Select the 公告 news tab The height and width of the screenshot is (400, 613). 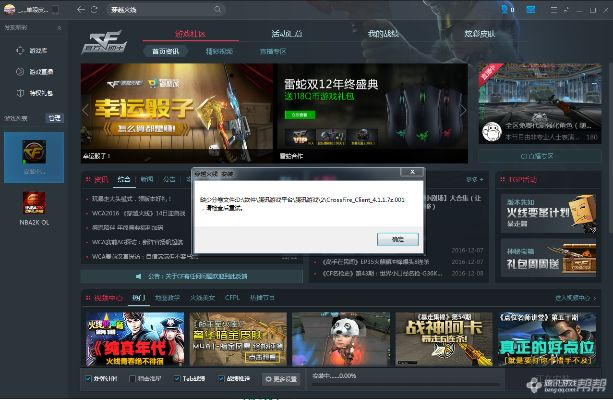pos(169,179)
